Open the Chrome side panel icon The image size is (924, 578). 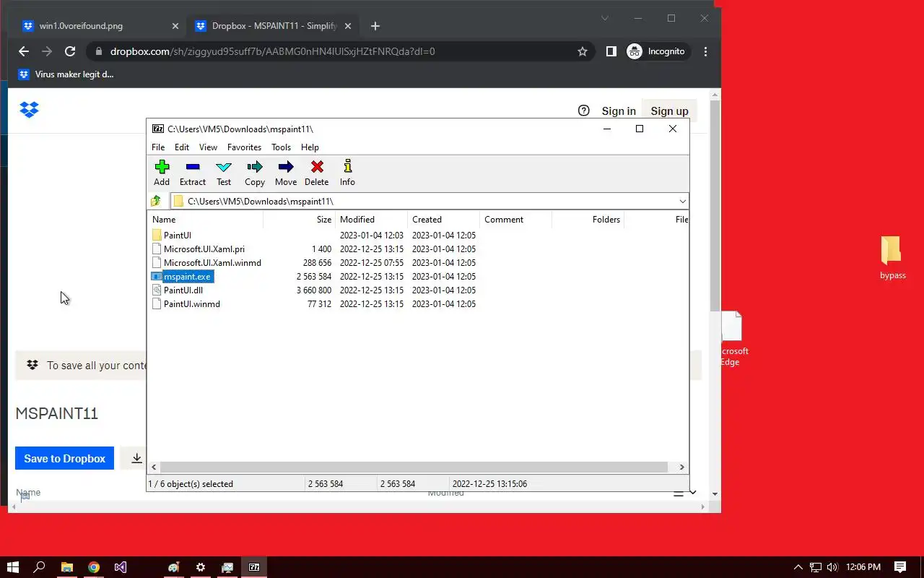611,51
